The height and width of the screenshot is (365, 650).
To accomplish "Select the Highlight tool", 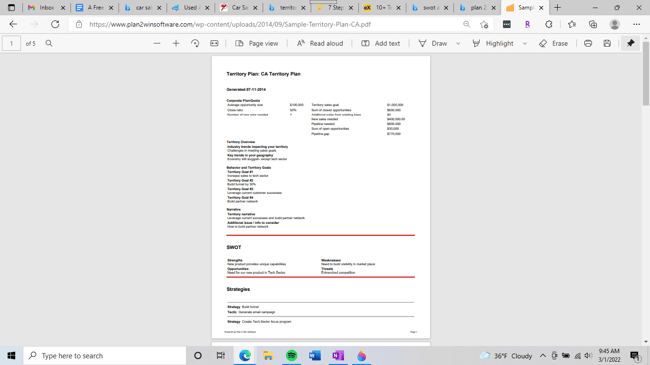I will point(493,43).
